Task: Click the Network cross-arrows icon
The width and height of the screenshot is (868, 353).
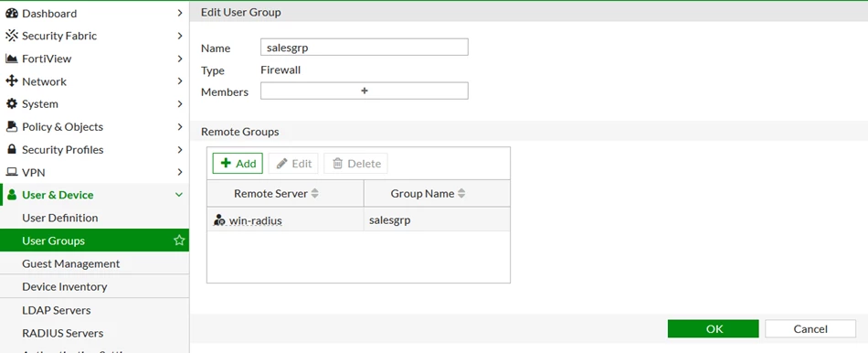Action: click(12, 81)
